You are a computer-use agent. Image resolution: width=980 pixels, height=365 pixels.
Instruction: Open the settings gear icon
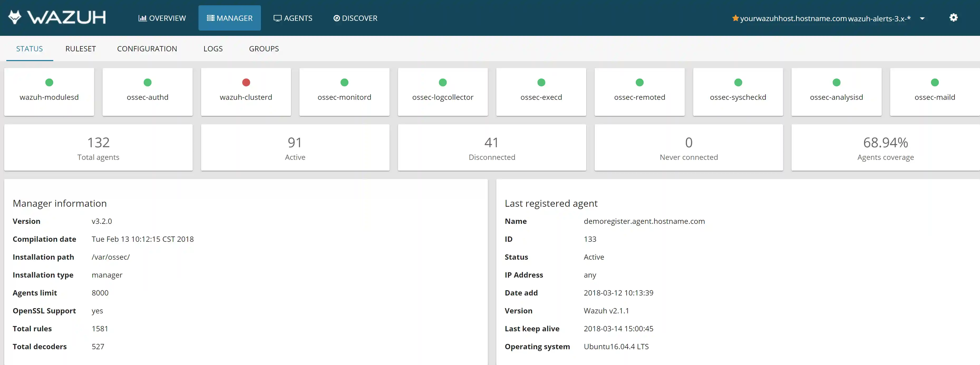(x=953, y=17)
